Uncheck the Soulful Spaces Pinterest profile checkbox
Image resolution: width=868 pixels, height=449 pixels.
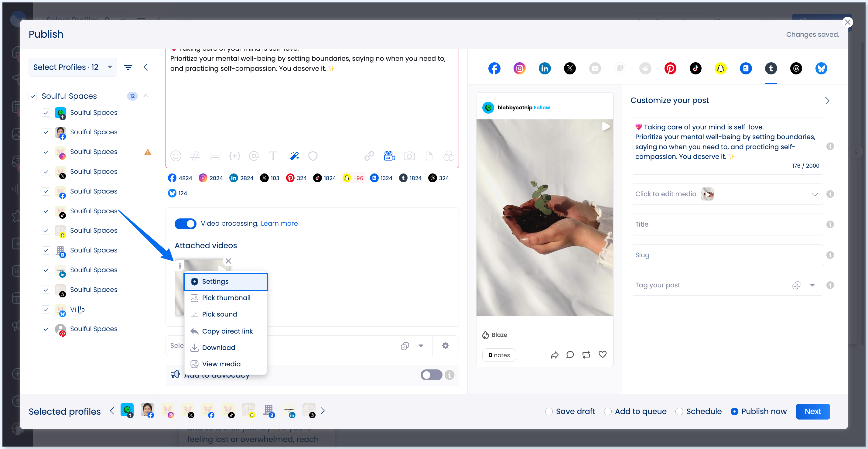tap(46, 329)
